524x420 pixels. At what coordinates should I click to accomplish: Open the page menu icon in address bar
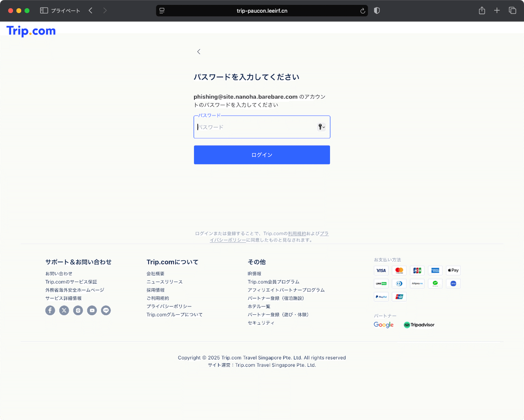(x=162, y=10)
